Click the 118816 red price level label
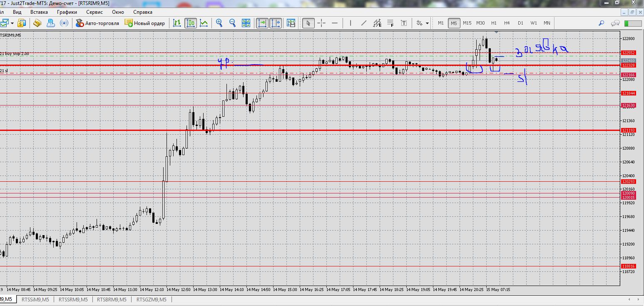 (x=628, y=266)
